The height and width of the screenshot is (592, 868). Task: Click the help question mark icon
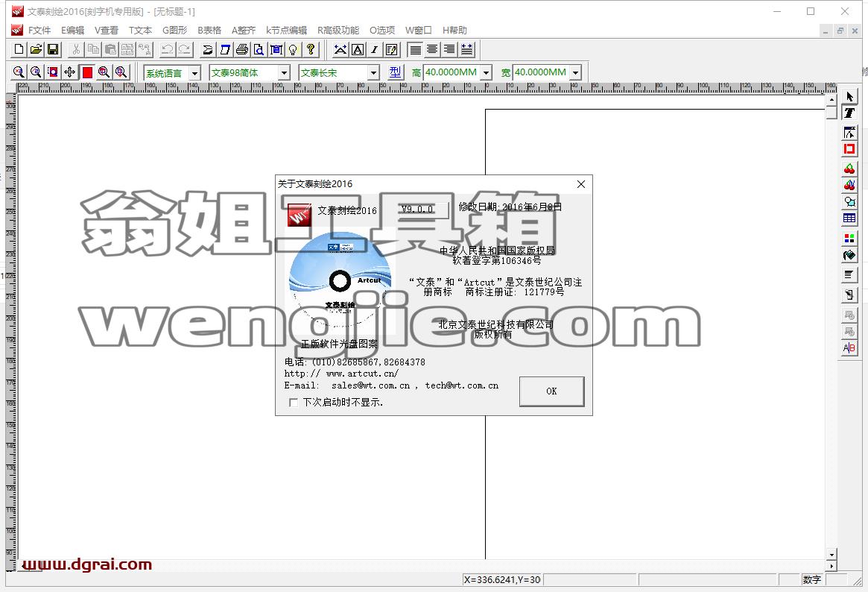pyautogui.click(x=311, y=50)
